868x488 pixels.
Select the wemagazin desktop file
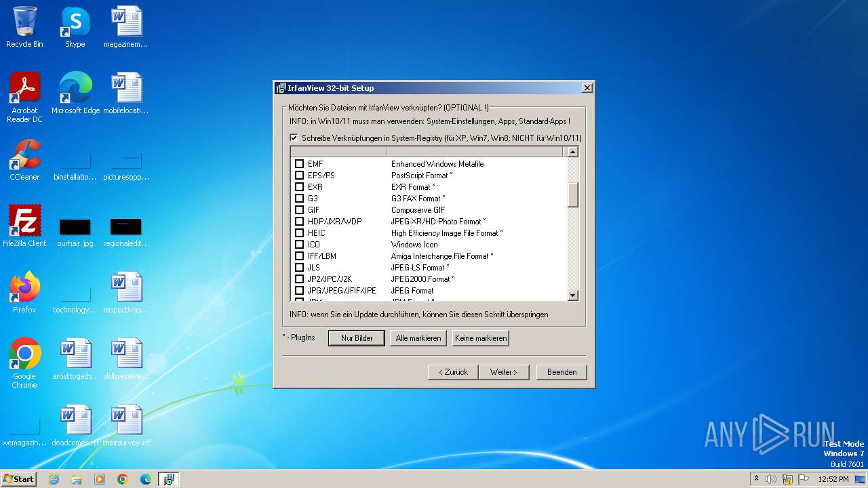click(24, 433)
